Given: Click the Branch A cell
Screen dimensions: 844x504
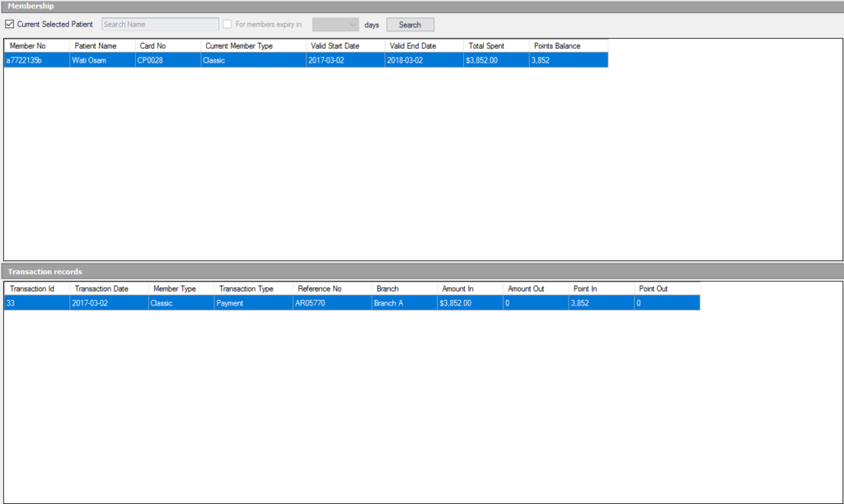Looking at the screenshot, I should point(405,303).
